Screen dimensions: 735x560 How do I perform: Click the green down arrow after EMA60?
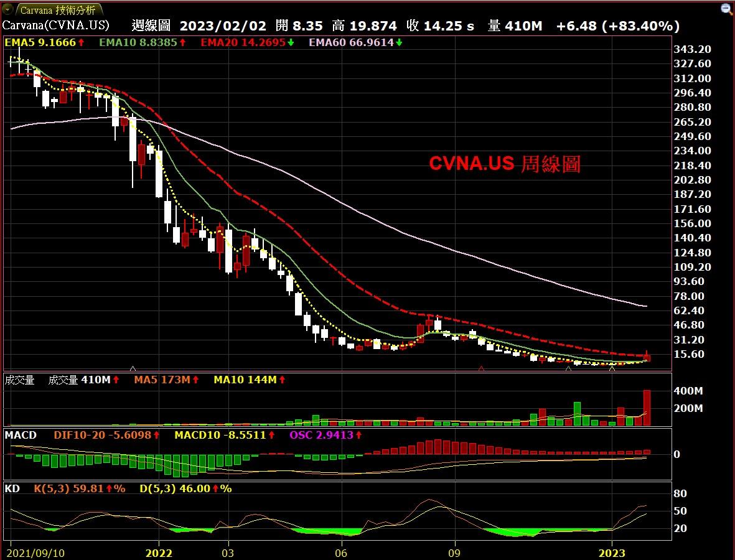point(399,43)
